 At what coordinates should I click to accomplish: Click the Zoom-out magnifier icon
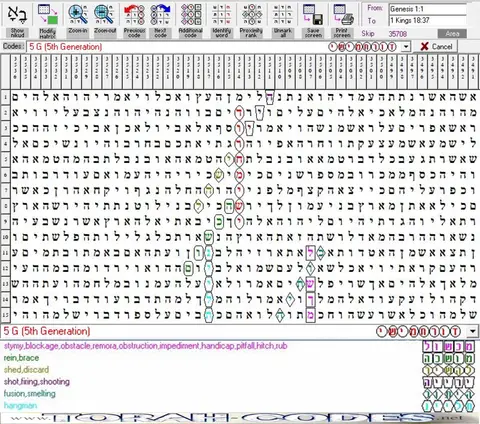104,14
